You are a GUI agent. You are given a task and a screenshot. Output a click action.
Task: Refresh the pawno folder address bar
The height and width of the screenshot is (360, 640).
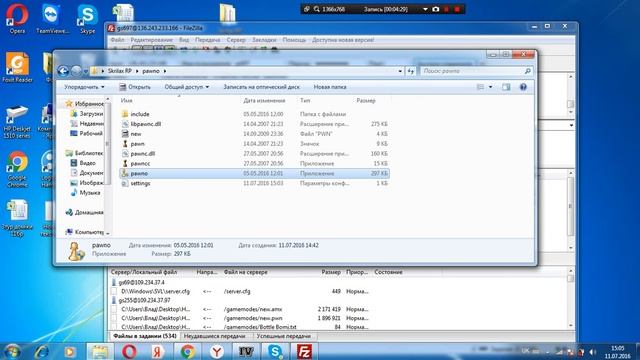[x=411, y=71]
